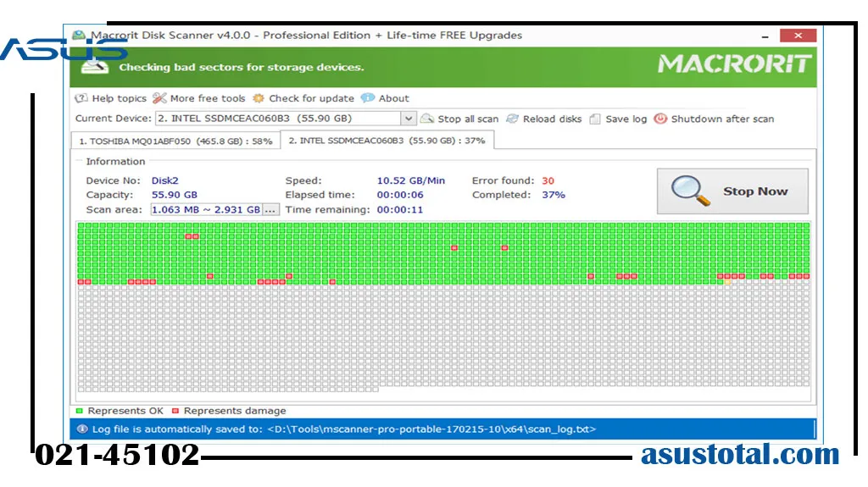Click the Help topics question icon
The image size is (868, 487).
tap(81, 98)
